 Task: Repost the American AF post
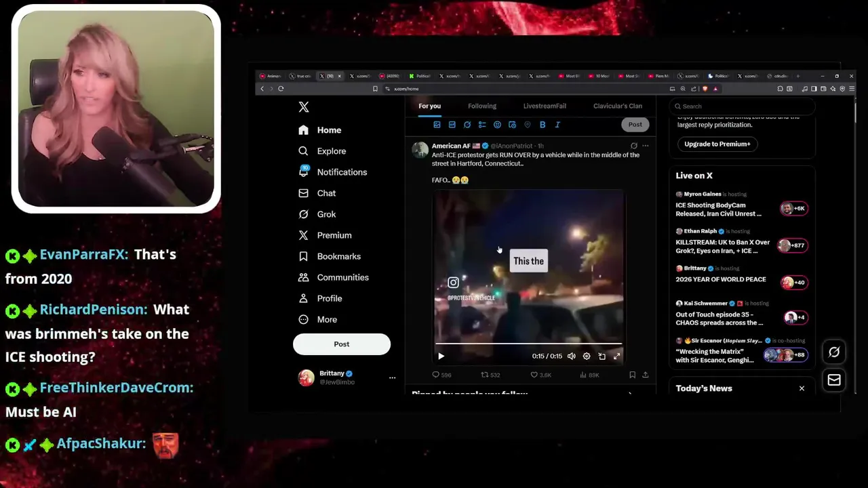click(490, 375)
